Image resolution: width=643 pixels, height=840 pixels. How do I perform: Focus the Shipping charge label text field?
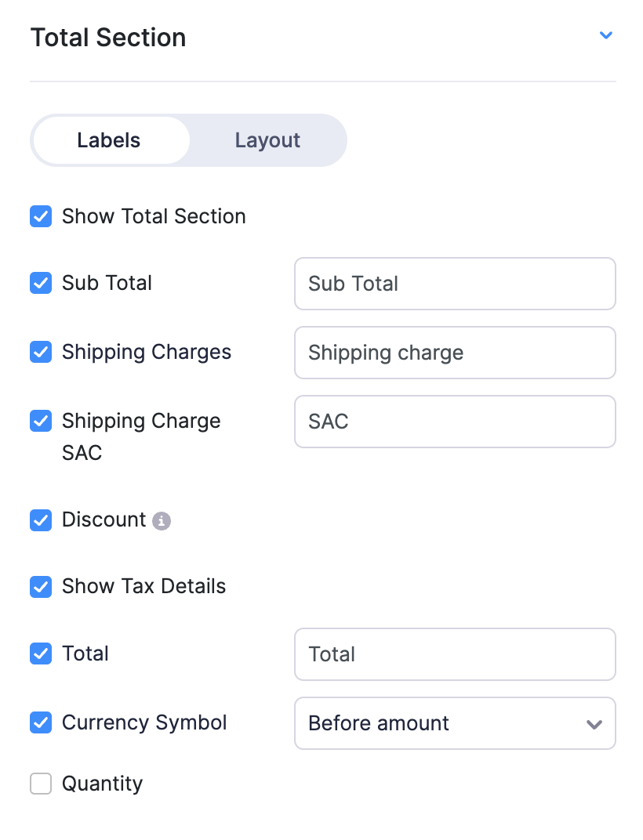(455, 353)
